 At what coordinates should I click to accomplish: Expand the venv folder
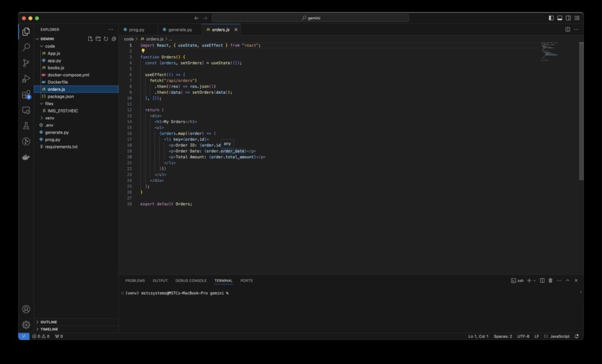tap(42, 118)
